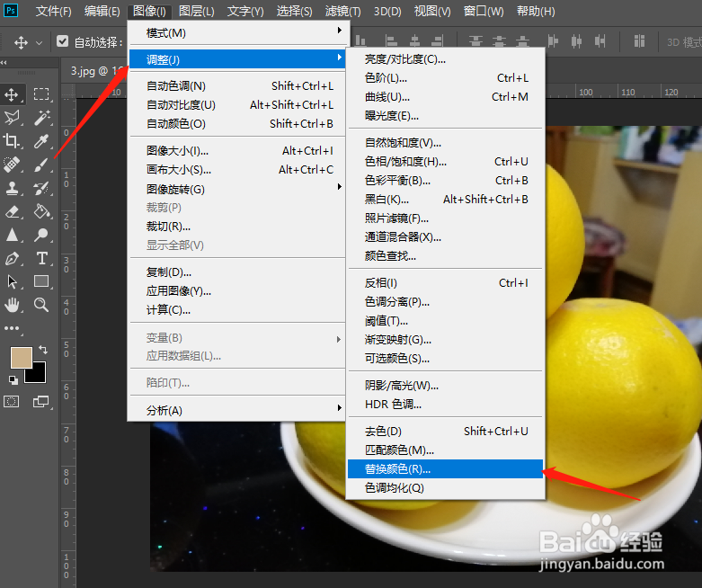Select the History Brush tool
The height and width of the screenshot is (588, 702).
tap(41, 188)
